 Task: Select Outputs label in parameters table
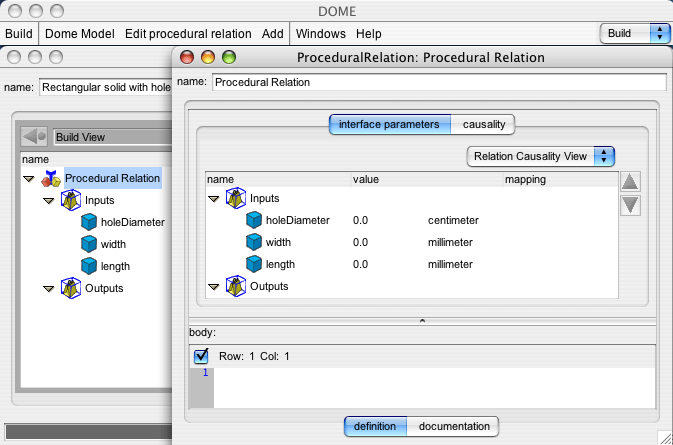(269, 286)
